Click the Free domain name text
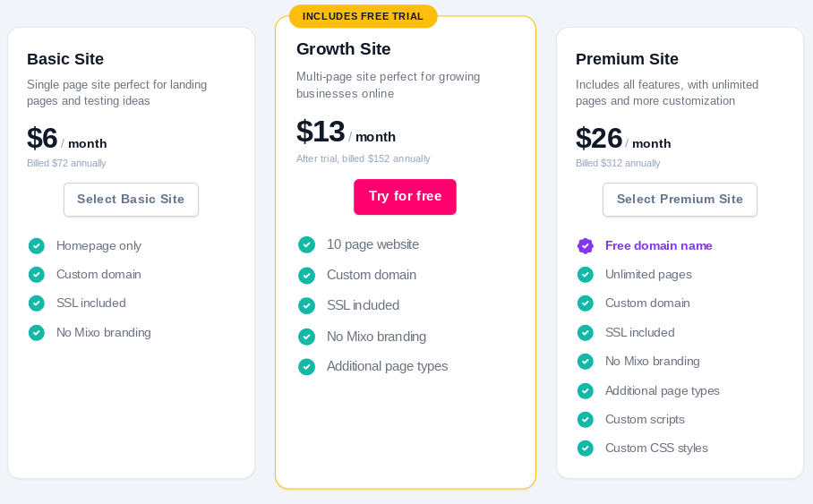Screen dimensions: 813x504 [658, 245]
